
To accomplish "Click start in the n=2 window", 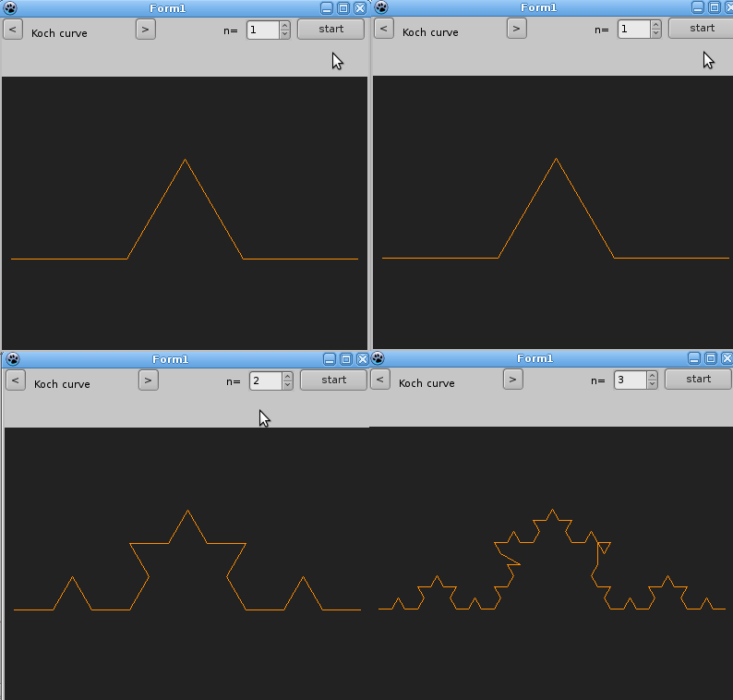I will 333,380.
